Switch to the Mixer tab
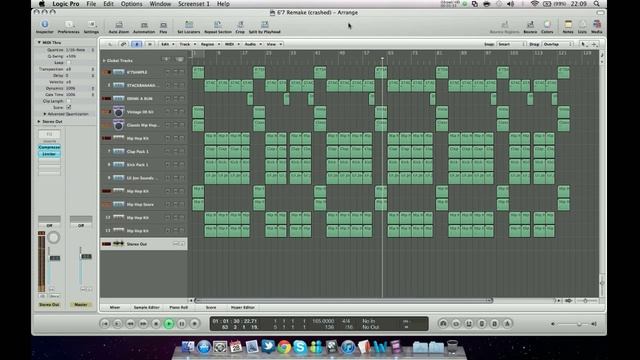The height and width of the screenshot is (360, 640). point(115,307)
